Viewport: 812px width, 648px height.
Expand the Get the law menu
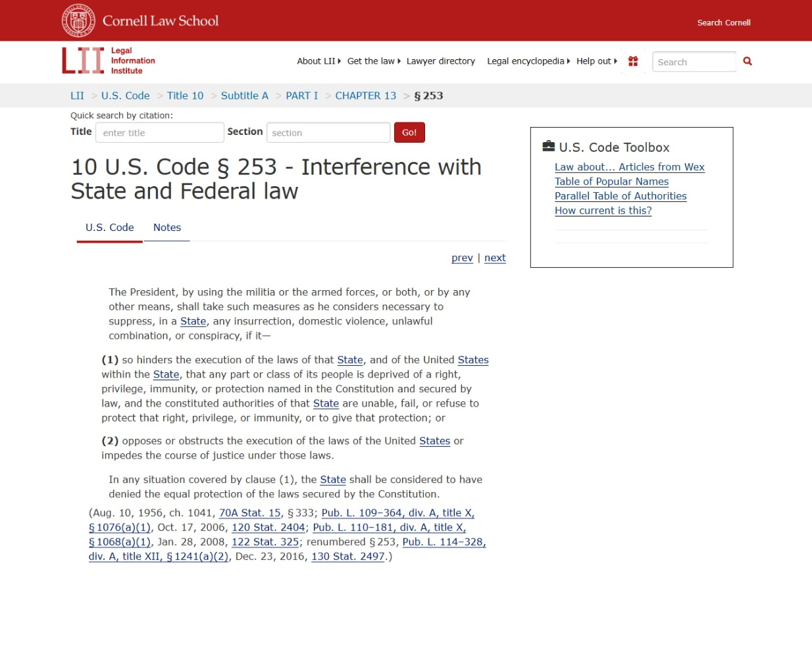(x=373, y=61)
